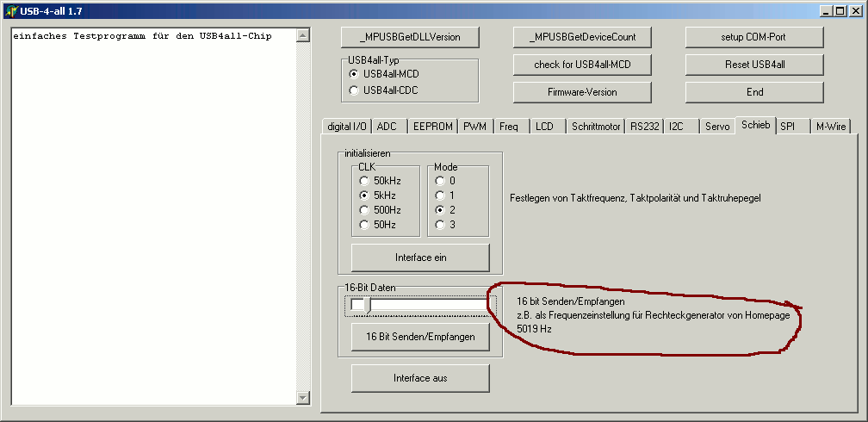Set clock to 50kHz
868x422 pixels.
pyautogui.click(x=365, y=181)
